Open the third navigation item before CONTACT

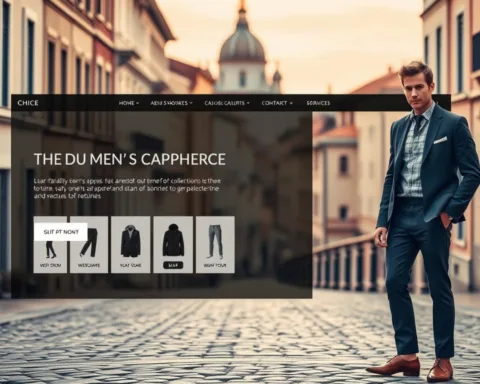click(224, 103)
